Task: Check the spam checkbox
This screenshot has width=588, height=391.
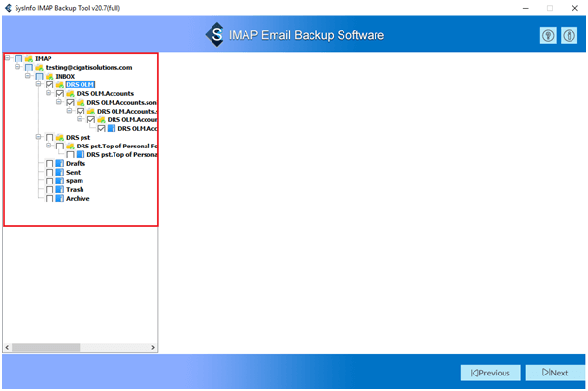Action: [49, 181]
